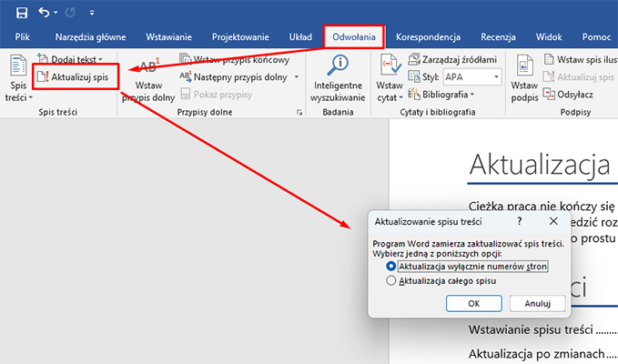Select Aktualizacja całego spisu option
Viewport: 618px width, 364px height.
coord(441,281)
